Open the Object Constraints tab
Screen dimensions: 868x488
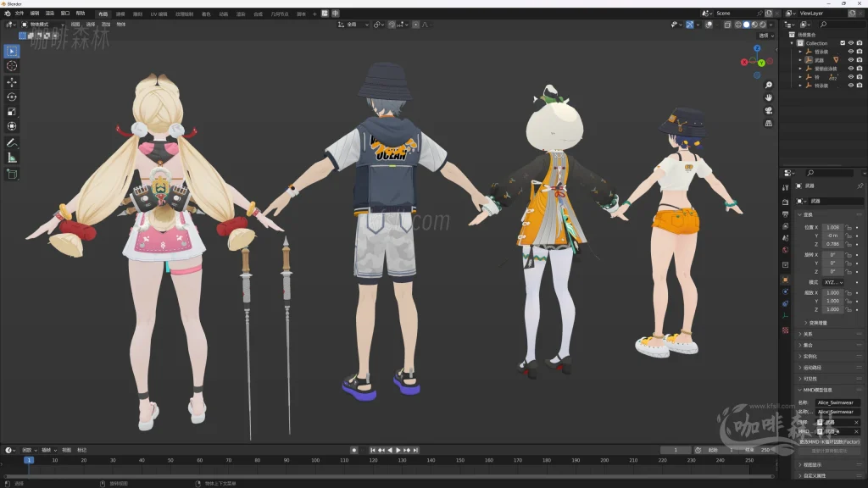click(x=785, y=303)
